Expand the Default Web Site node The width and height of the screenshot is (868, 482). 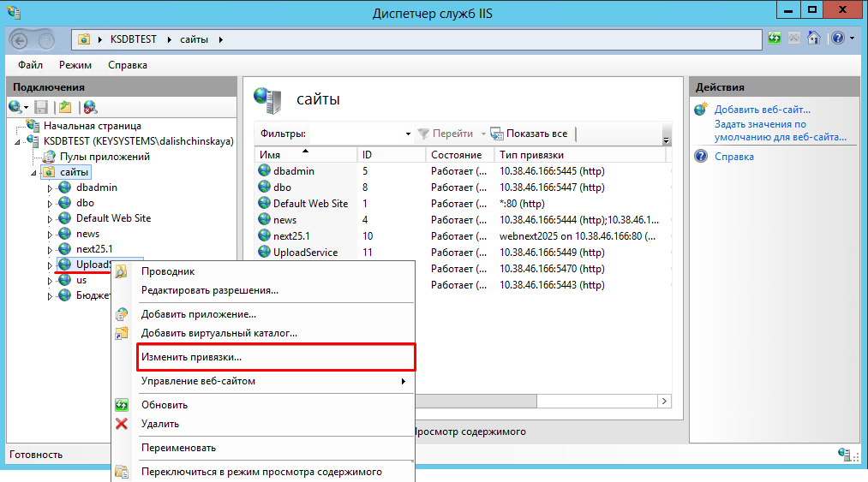coord(50,219)
